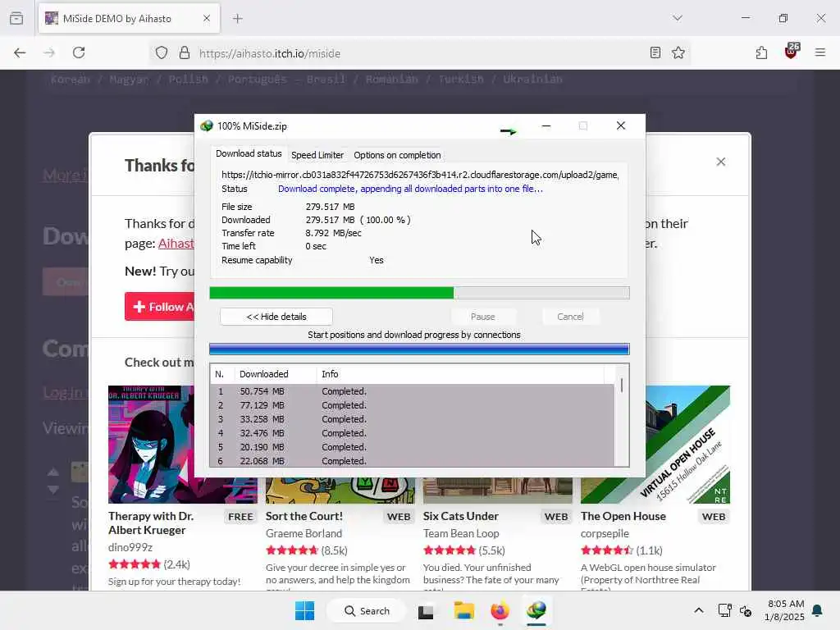This screenshot has width=840, height=630.
Task: Open the Windows Start menu
Action: point(305,610)
